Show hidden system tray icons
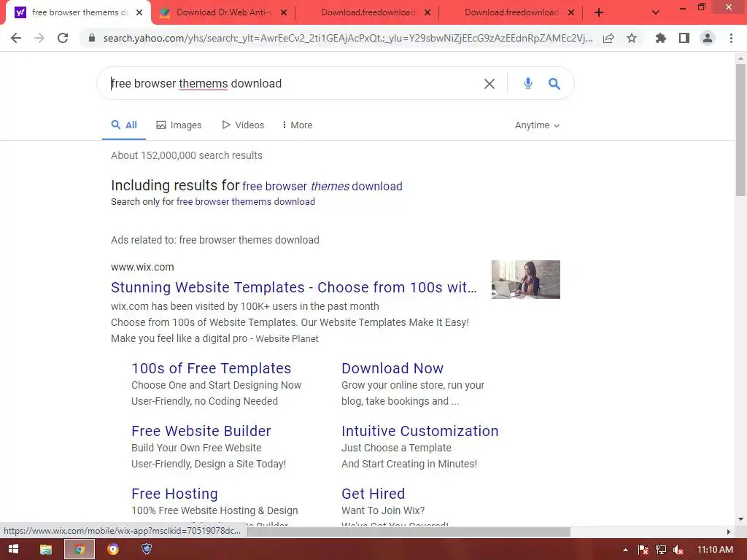This screenshot has width=747, height=560. (x=625, y=550)
